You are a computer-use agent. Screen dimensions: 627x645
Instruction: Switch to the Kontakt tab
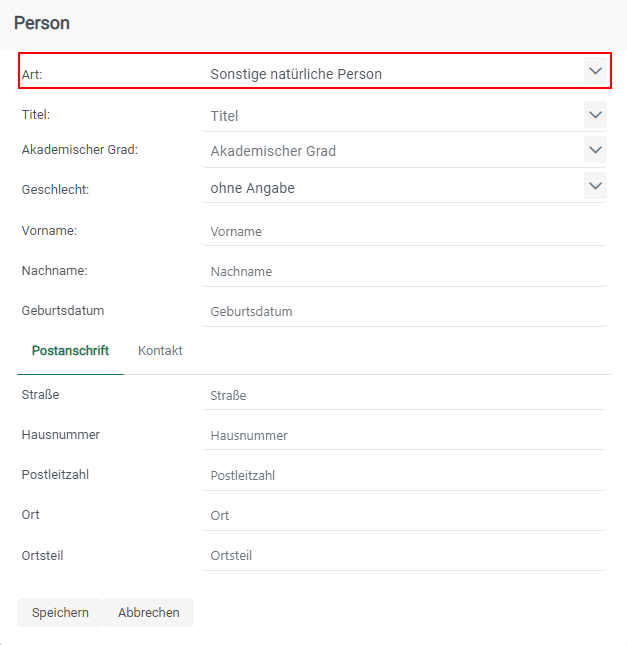pos(160,351)
